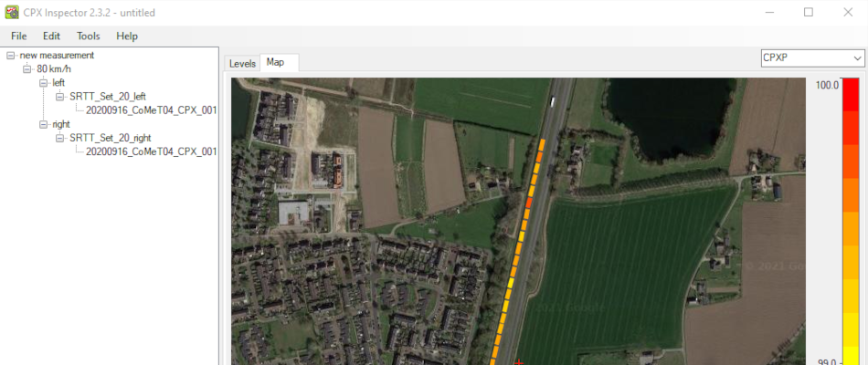Screen dimensions: 868x365
Task: Open the Help menu
Action: tap(127, 36)
